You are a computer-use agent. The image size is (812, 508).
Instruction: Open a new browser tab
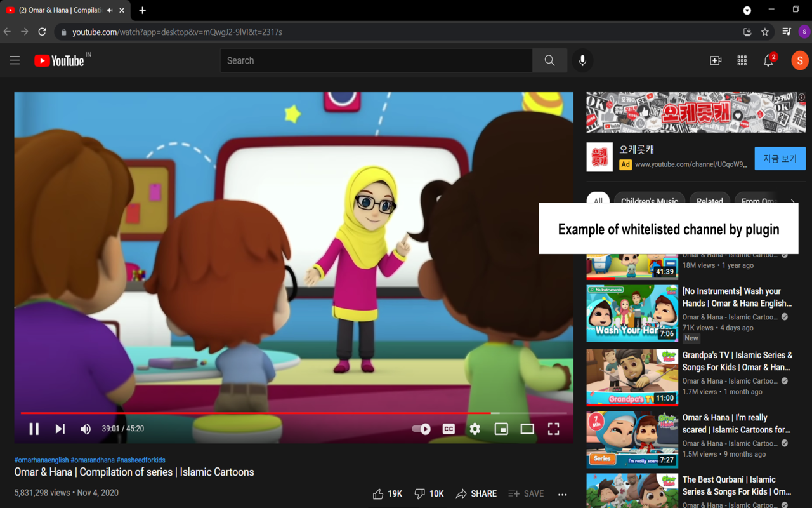[142, 10]
